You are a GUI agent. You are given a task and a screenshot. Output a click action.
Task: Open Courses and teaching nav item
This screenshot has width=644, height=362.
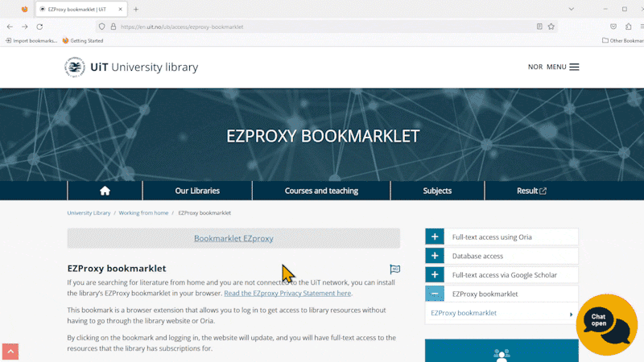tap(321, 191)
